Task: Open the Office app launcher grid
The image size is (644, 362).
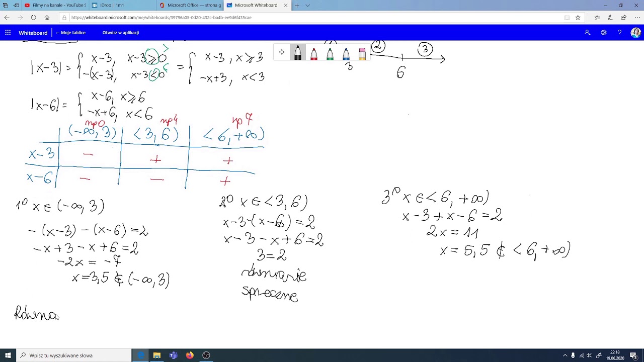Action: pyautogui.click(x=8, y=33)
